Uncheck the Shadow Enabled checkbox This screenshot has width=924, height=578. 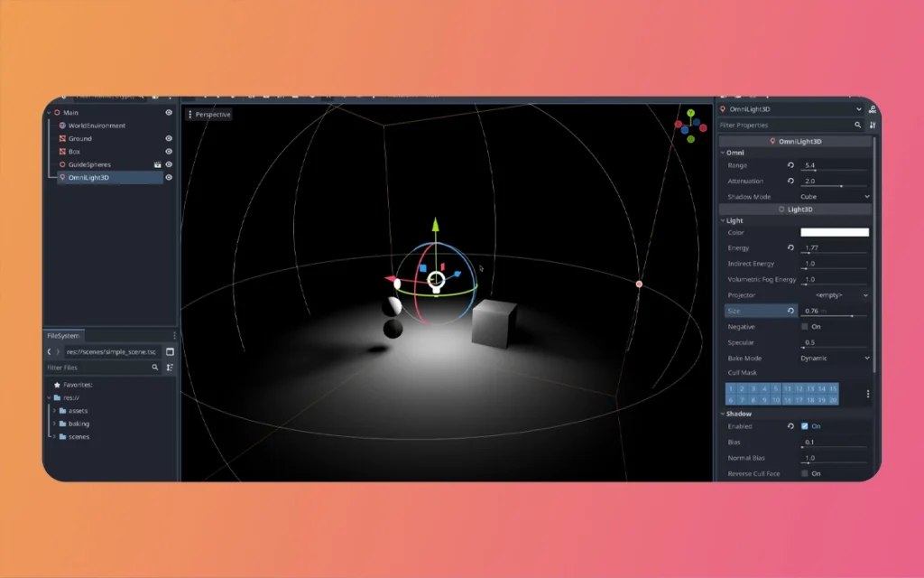pos(804,426)
